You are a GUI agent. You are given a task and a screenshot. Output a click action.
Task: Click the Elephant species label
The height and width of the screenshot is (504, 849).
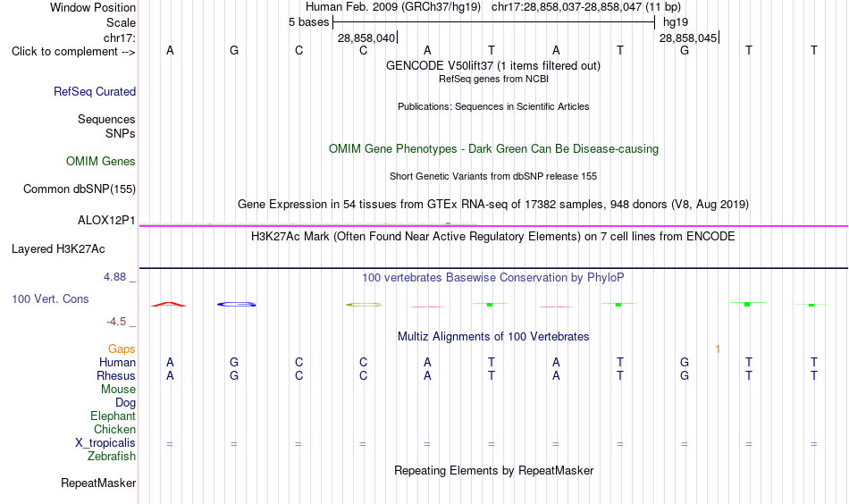[x=113, y=416]
